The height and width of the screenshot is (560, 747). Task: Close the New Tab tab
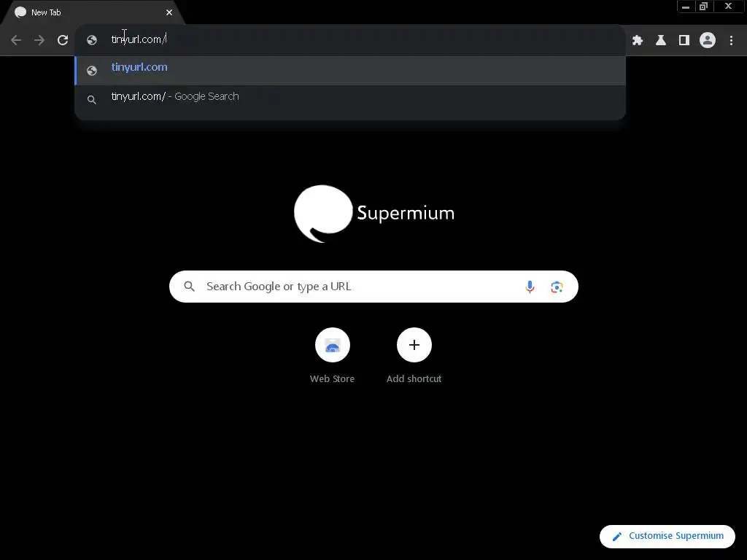click(x=169, y=12)
